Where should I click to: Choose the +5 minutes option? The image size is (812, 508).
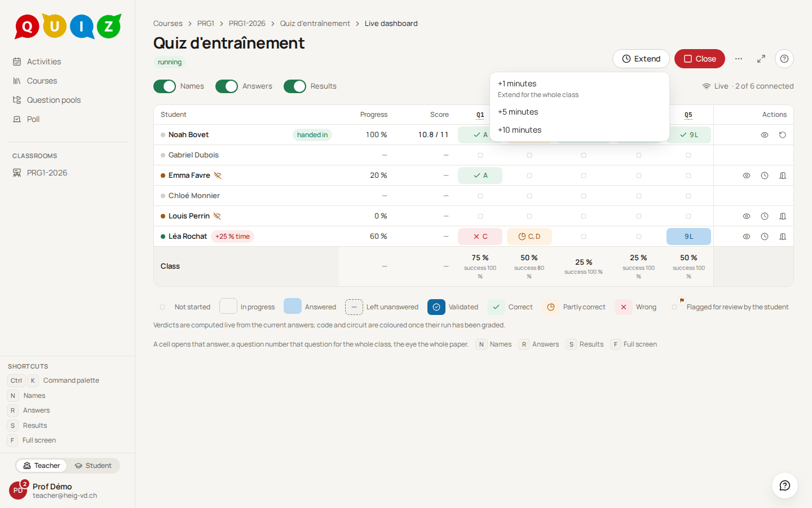click(580, 112)
